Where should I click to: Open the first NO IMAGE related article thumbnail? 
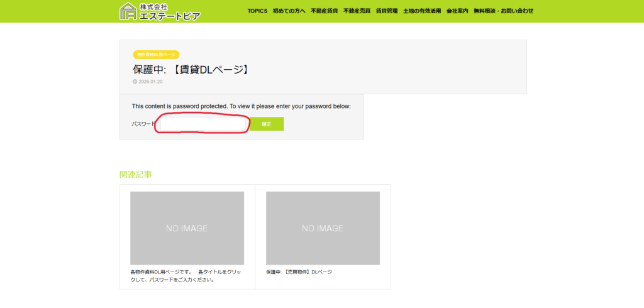(187, 228)
